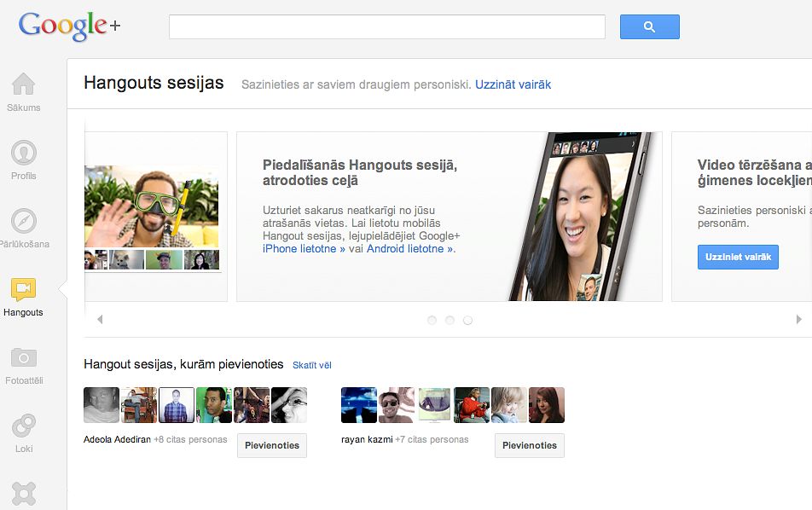Click plaid-shirt man avatar in Adeola's hangout
The height and width of the screenshot is (510, 812).
coord(176,405)
